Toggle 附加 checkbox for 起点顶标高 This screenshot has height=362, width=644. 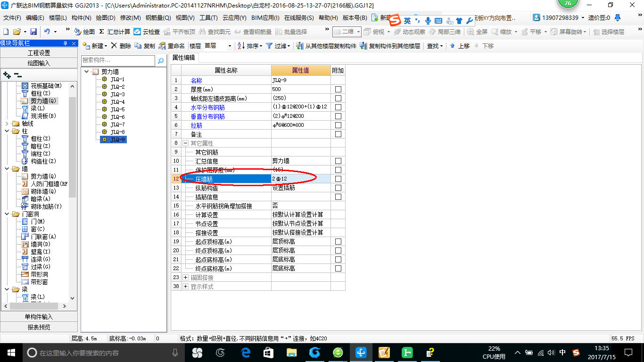point(338,242)
